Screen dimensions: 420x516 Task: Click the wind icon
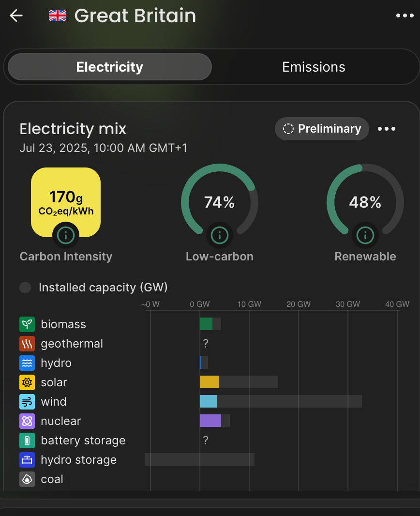tap(27, 402)
